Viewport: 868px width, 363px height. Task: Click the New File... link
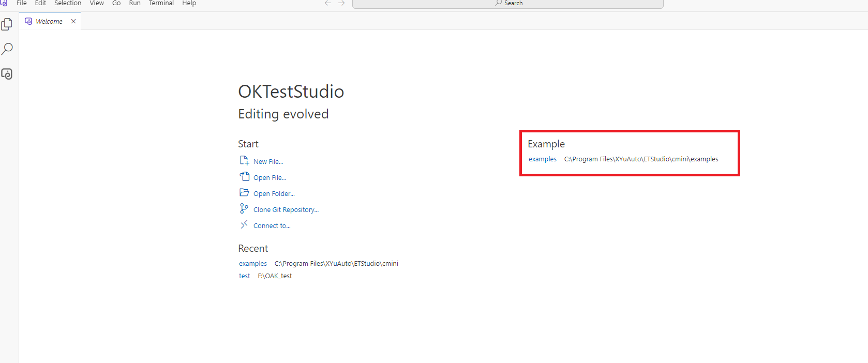(268, 162)
